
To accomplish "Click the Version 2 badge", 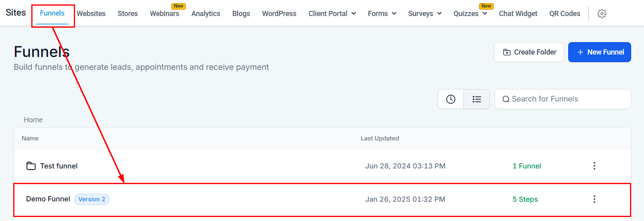I will (x=92, y=199).
